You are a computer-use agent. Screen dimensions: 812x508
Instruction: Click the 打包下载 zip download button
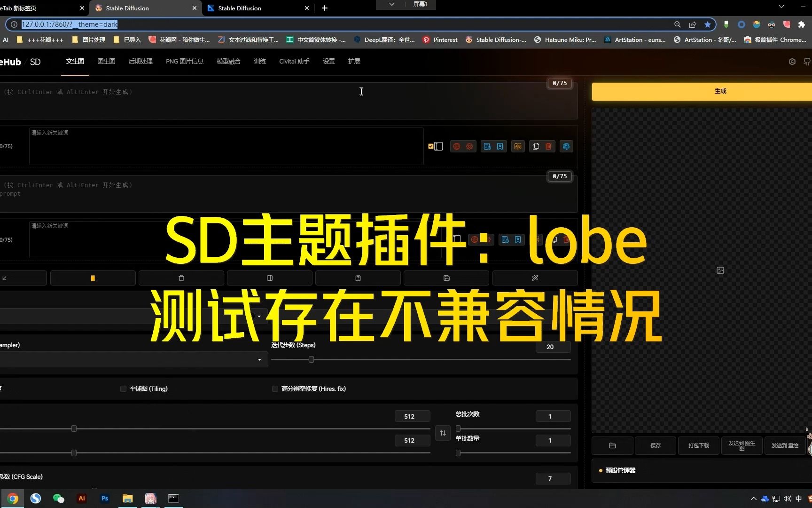(699, 445)
